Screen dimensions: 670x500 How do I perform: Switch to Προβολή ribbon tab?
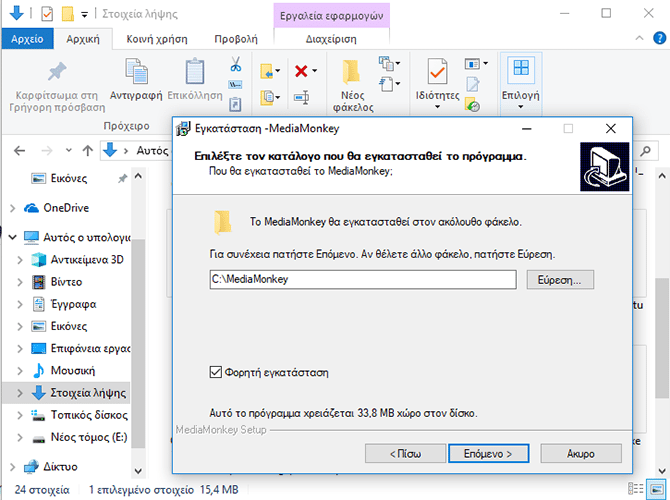click(x=236, y=39)
